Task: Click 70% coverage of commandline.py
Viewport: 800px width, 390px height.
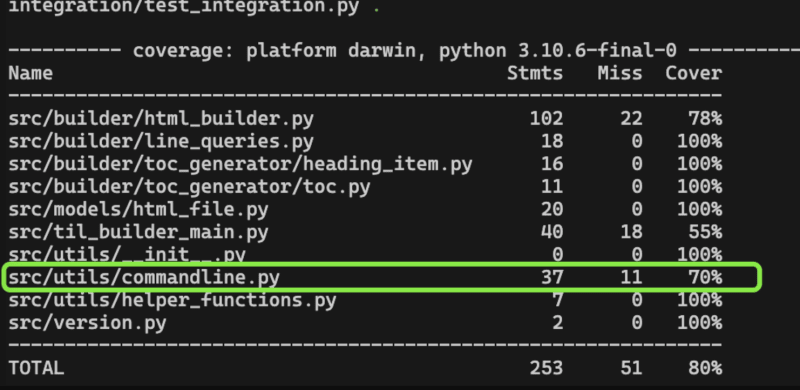Action: click(705, 277)
